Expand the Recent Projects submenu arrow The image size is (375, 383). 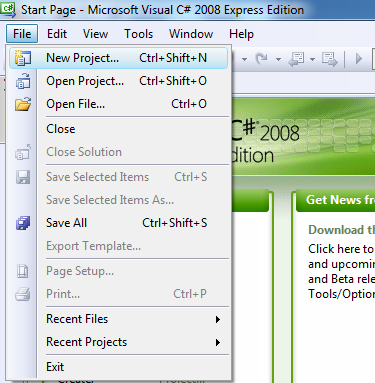tap(218, 342)
